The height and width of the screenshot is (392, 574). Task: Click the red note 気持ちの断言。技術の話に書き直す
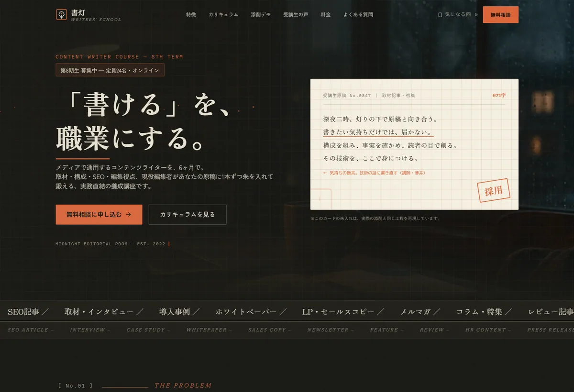coord(374,173)
